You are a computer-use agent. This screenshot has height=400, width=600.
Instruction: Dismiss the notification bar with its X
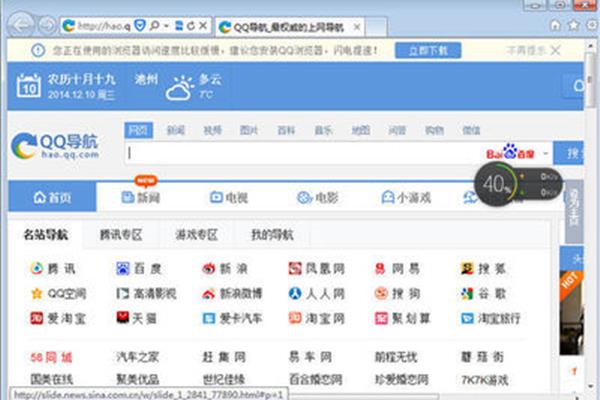[x=556, y=50]
